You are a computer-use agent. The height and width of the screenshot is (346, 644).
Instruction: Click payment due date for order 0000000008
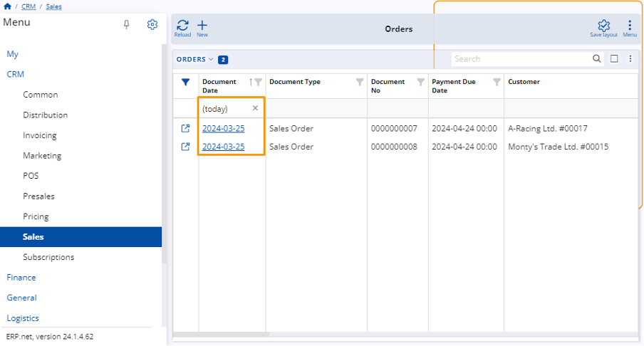tap(464, 147)
